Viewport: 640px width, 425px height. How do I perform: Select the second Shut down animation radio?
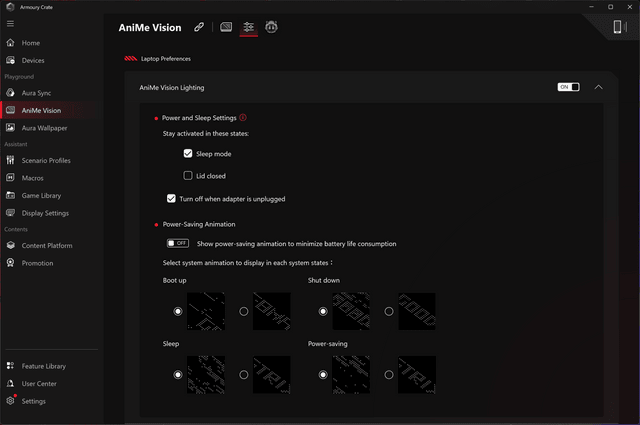tap(389, 312)
